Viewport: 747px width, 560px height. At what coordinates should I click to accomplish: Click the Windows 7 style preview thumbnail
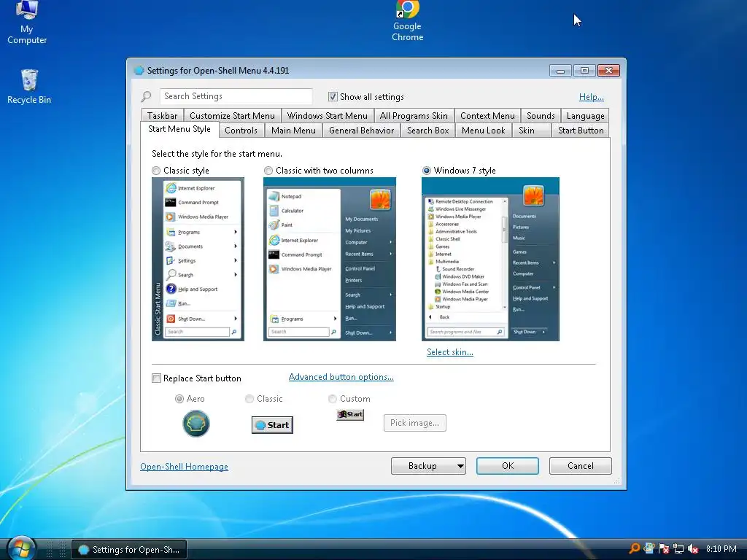491,259
